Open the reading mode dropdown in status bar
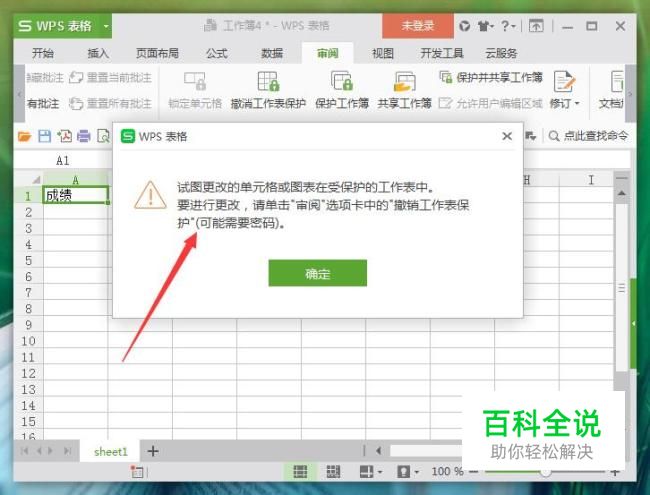The image size is (650, 495). (x=380, y=472)
